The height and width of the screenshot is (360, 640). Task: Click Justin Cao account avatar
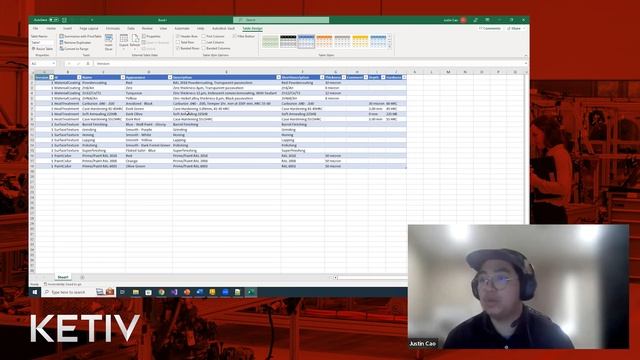[x=463, y=20]
